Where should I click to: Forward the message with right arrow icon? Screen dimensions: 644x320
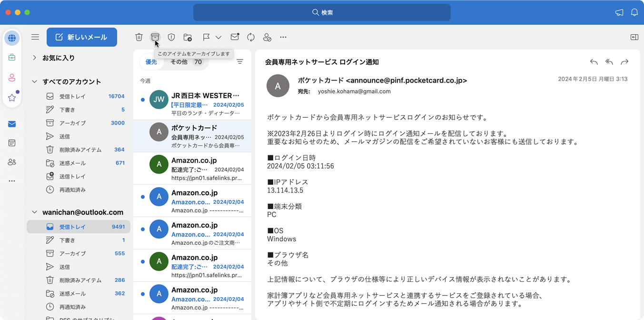click(624, 62)
